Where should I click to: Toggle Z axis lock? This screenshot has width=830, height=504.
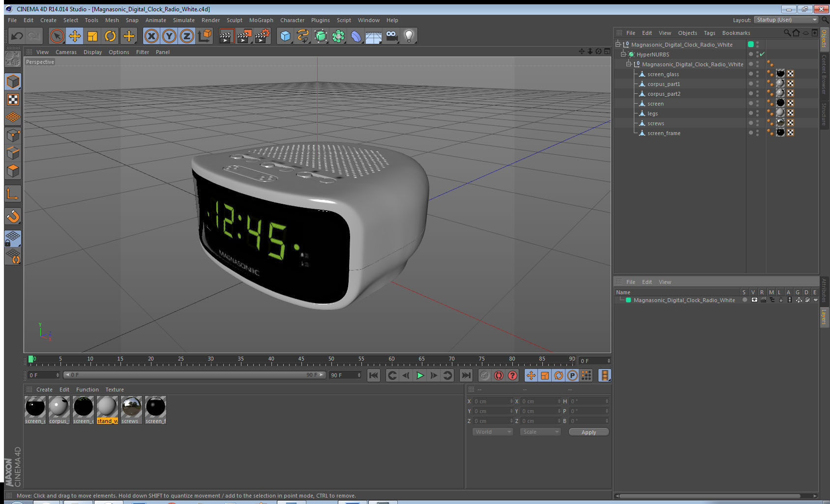(187, 36)
